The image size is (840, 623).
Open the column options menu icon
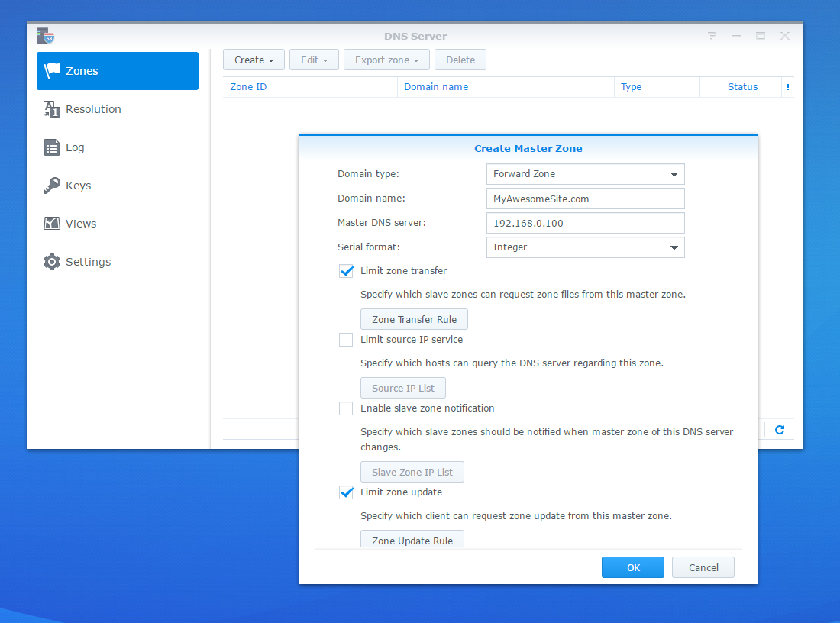click(788, 87)
